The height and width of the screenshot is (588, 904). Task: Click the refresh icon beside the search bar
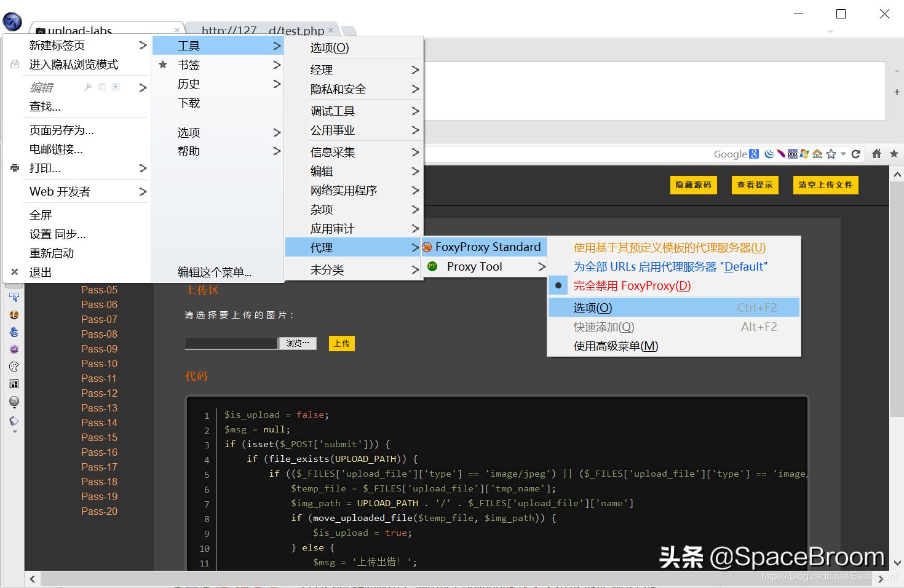click(857, 154)
